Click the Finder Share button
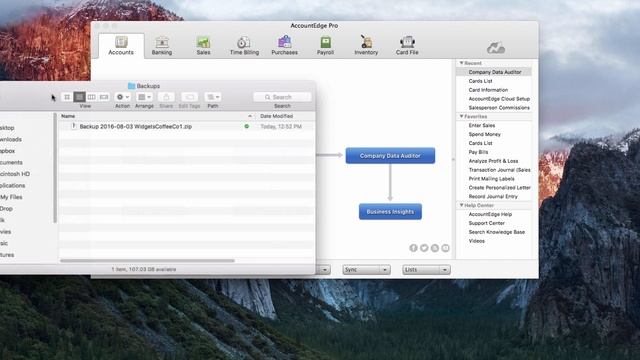 point(166,97)
